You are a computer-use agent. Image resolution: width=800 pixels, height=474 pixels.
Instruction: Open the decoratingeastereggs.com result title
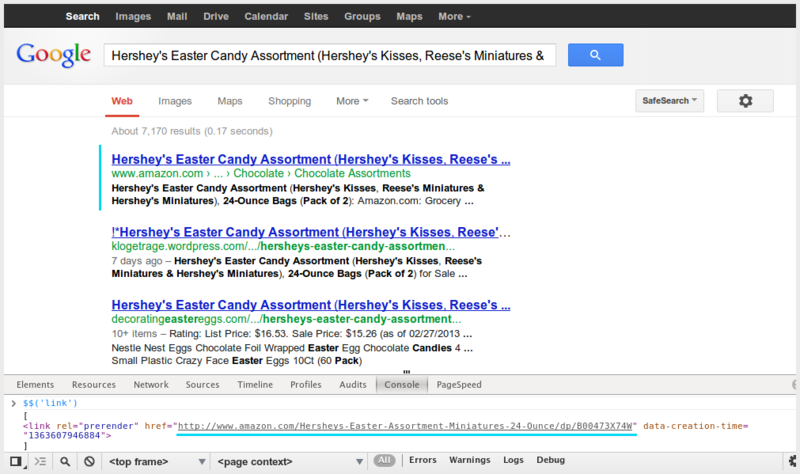pos(311,305)
